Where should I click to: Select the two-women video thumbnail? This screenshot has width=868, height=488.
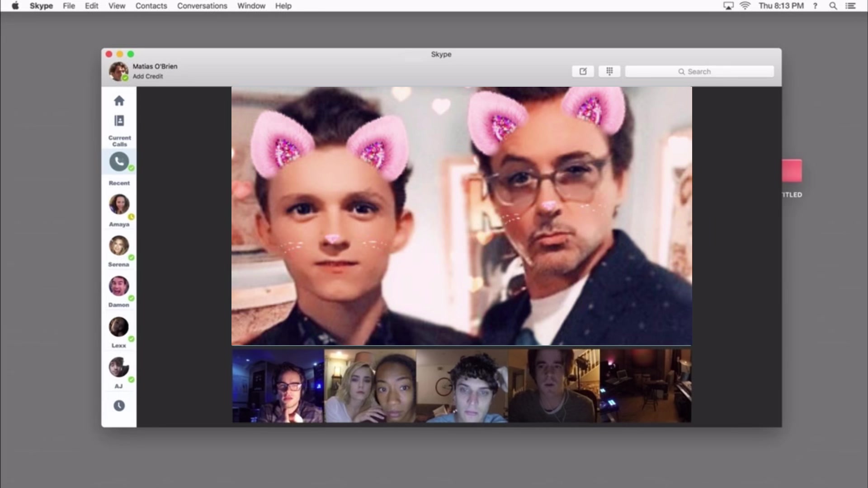[x=370, y=385]
